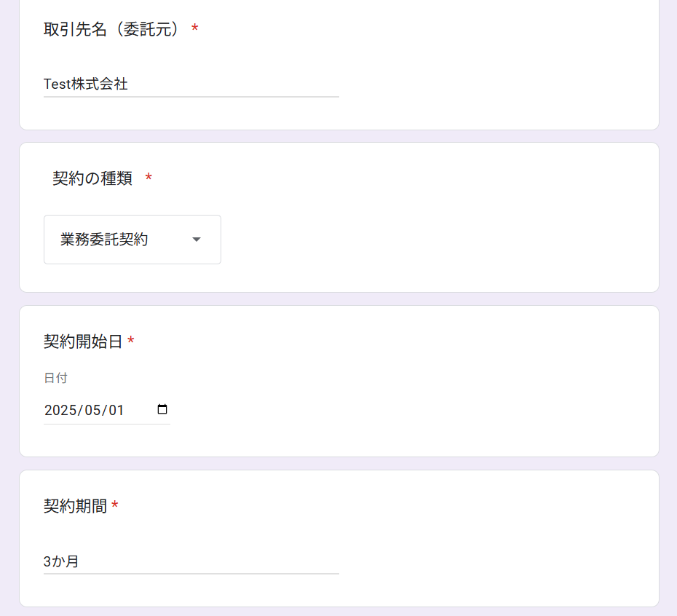Screen dimensions: 677x616
Task: Click the red asterisk next to 取引先名（委託元）
Action: (x=194, y=29)
